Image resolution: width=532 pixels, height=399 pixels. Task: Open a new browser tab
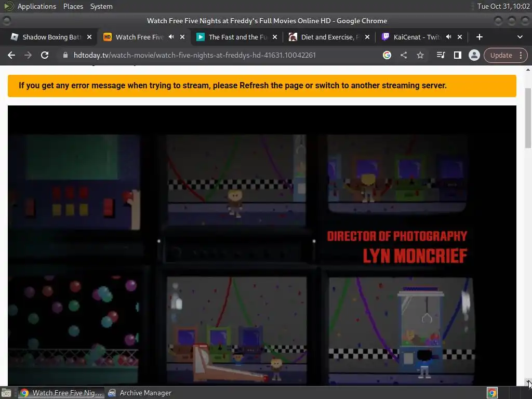tap(479, 37)
